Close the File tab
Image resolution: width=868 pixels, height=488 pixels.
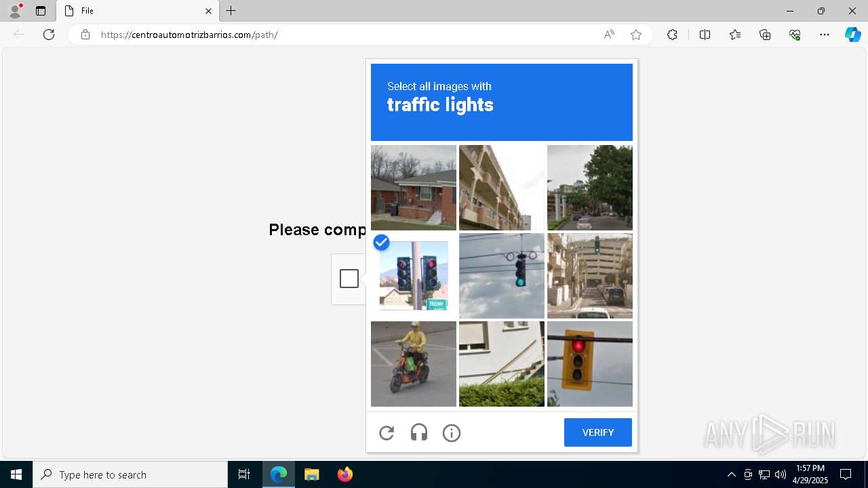click(208, 11)
